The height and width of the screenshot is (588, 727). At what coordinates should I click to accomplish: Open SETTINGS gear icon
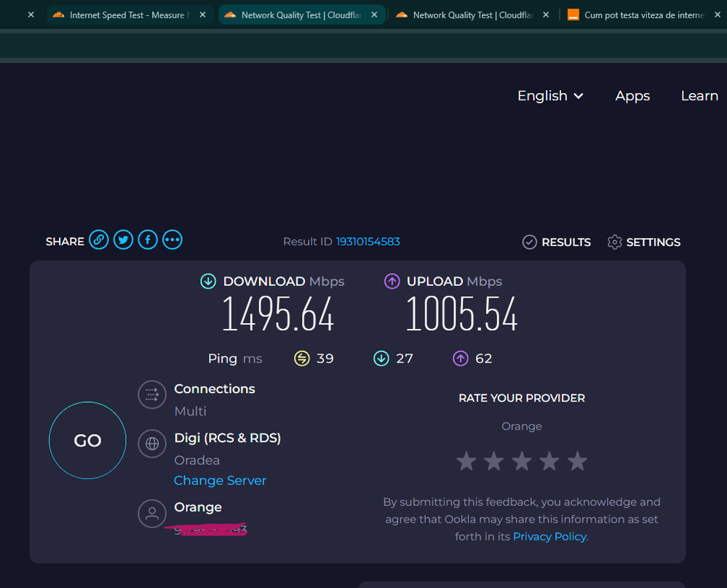coord(614,242)
